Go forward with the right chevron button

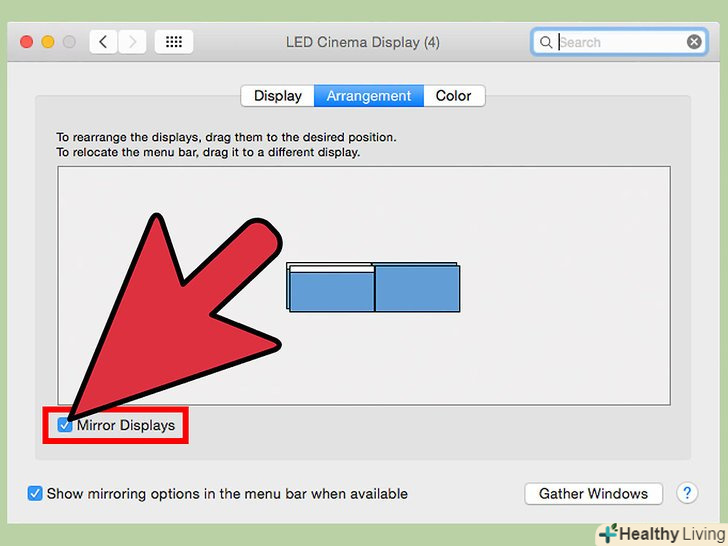[x=132, y=42]
